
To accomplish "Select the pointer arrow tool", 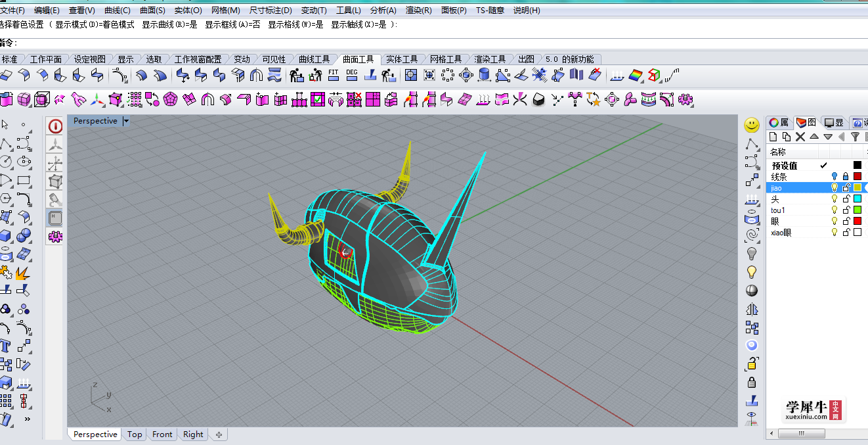I will tap(5, 124).
